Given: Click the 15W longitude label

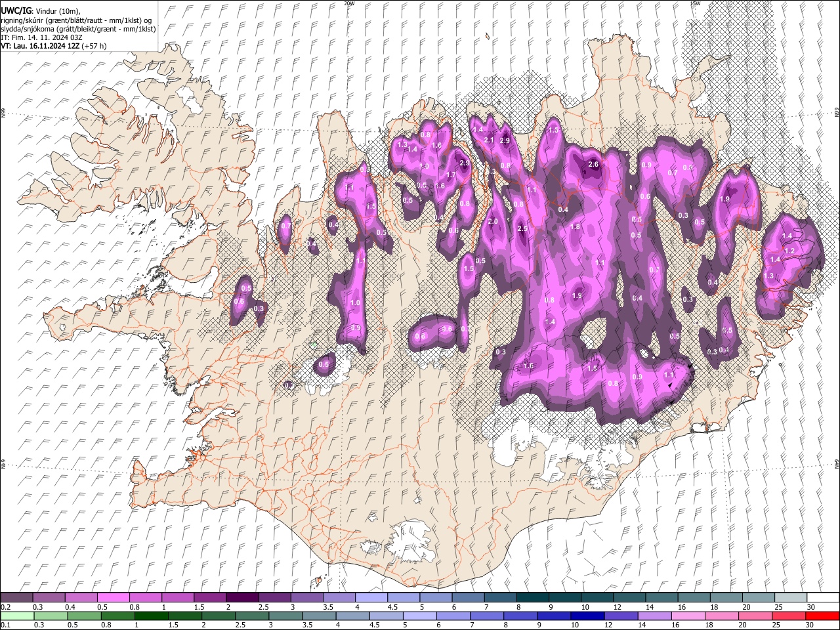Looking at the screenshot, I should point(695,3).
